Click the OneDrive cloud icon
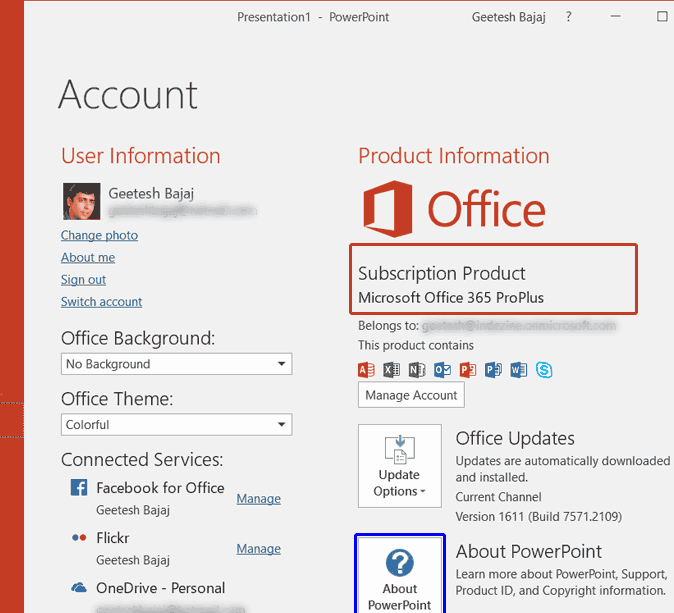 pos(79,587)
